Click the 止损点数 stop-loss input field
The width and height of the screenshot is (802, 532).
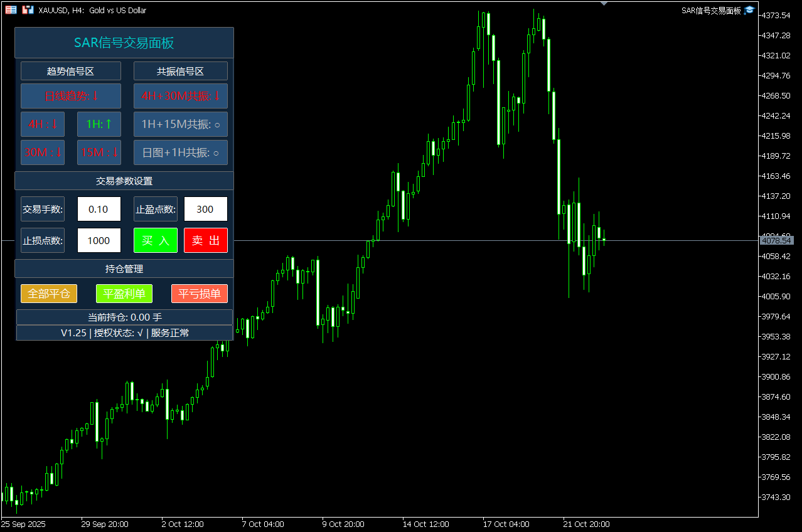pos(99,240)
